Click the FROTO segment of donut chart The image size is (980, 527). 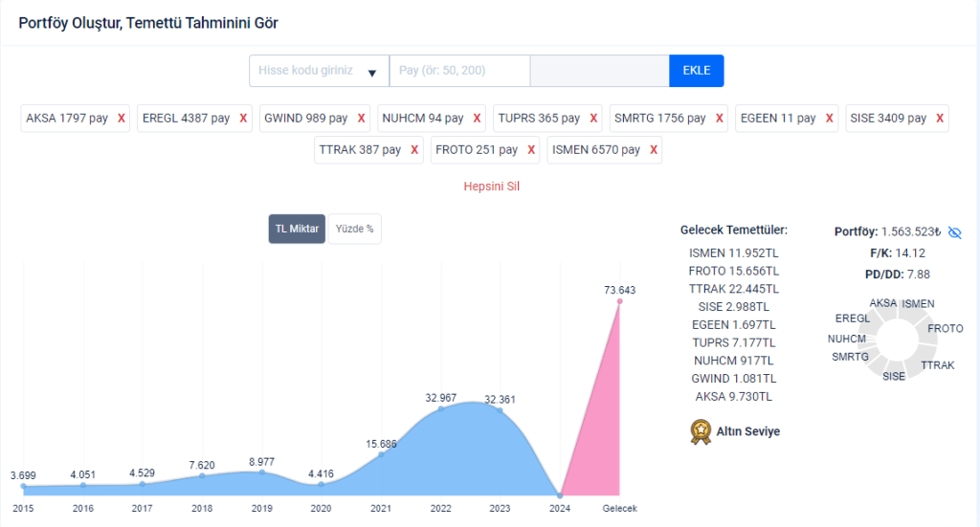(x=921, y=333)
